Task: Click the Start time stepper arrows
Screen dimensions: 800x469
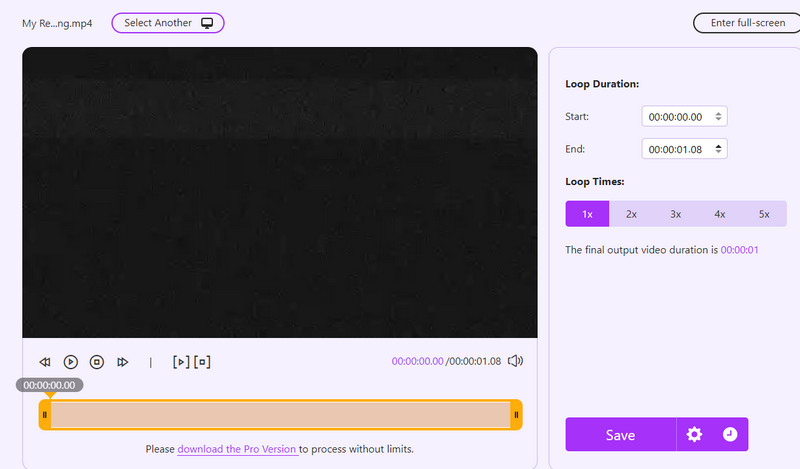Action: coord(718,116)
